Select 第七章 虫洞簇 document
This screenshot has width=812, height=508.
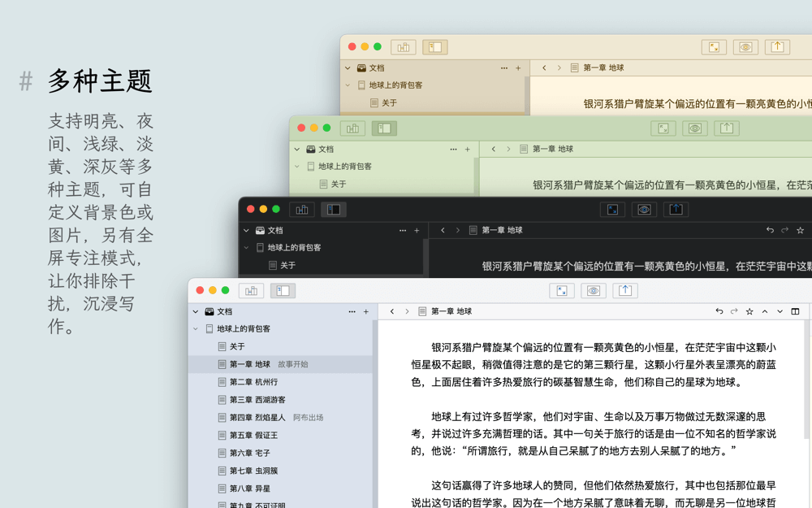coord(280,471)
